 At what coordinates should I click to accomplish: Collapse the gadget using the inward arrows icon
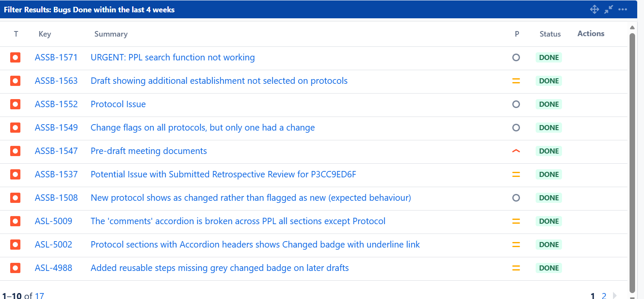(609, 9)
